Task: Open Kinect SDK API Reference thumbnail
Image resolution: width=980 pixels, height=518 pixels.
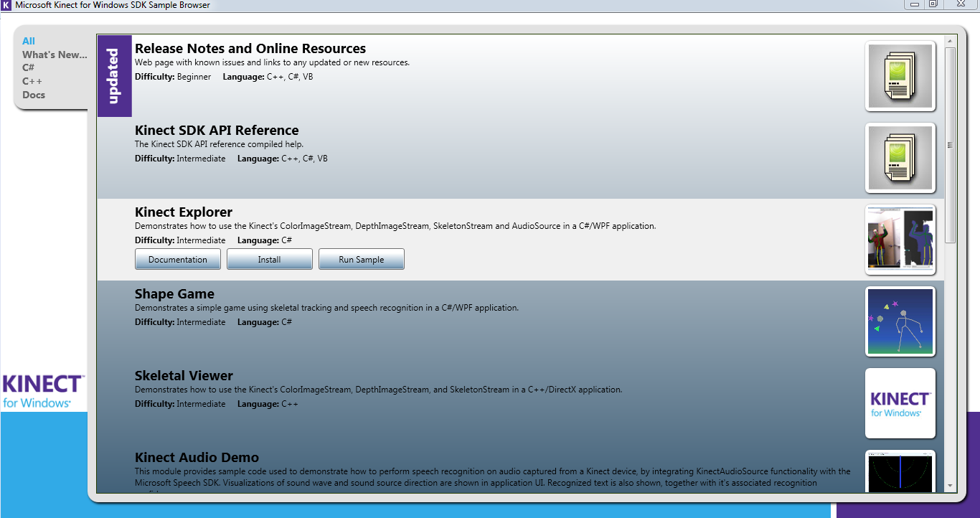Action: click(x=900, y=158)
